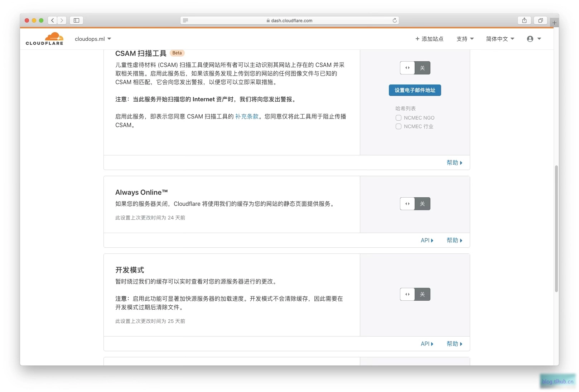Image resolution: width=579 pixels, height=392 pixels.
Task: Click text 此设置上次更改时间为 24 天前
Action: 150,218
